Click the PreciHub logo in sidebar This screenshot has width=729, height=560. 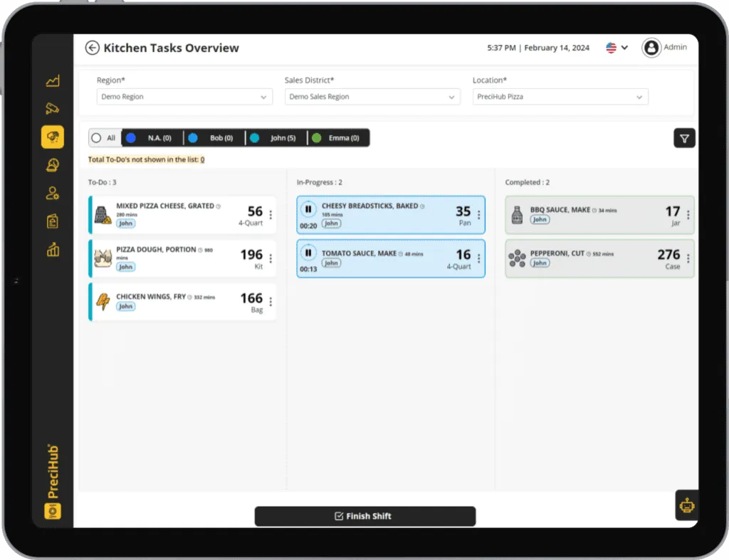click(53, 482)
